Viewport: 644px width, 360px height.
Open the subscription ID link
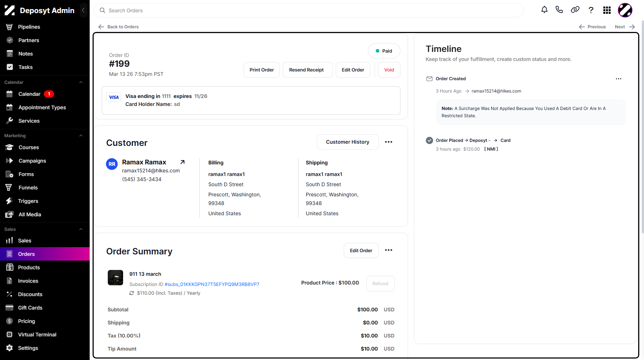click(212, 284)
